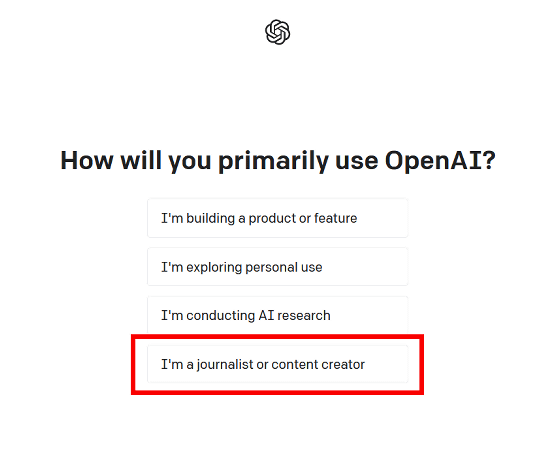The height and width of the screenshot is (465, 560).
Task: Click the "How will you primarily use OpenAI?" heading
Action: 278,161
